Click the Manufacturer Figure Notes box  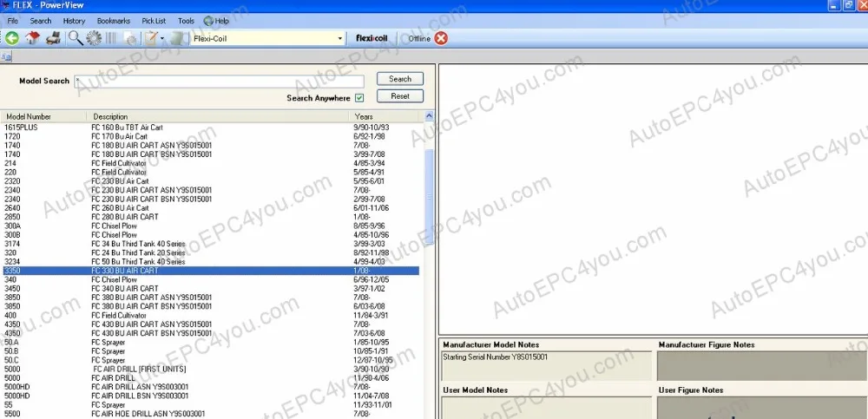(x=762, y=365)
